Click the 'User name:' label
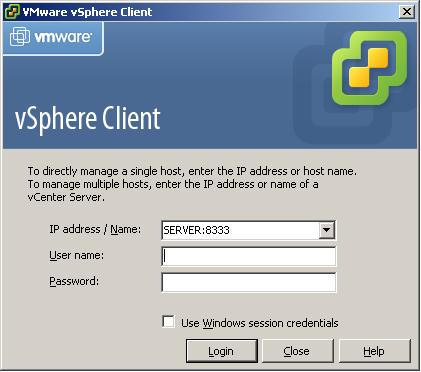The width and height of the screenshot is (421, 372). (x=76, y=255)
